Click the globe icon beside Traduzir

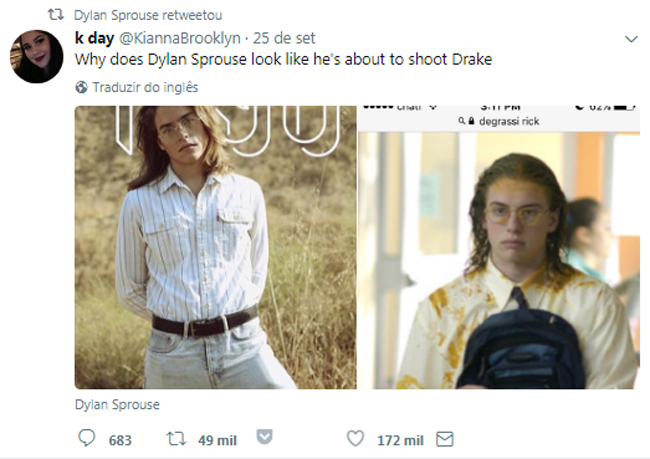click(x=82, y=87)
